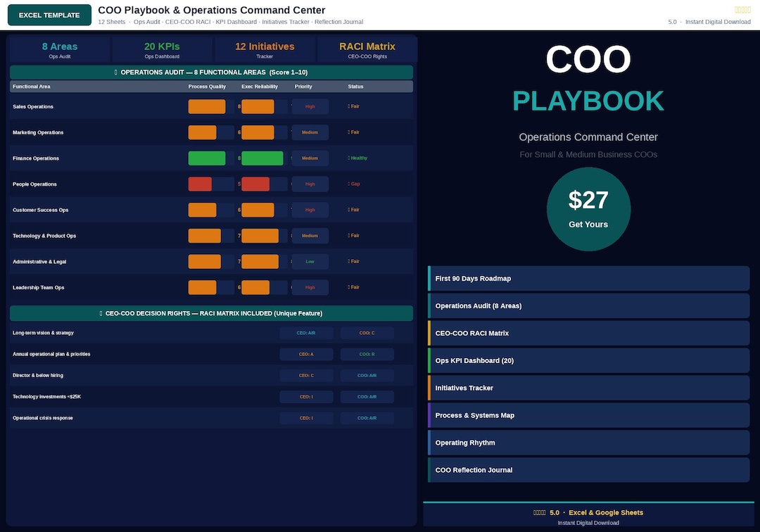Click the Medium priority badge for Marketing Operations
The image size is (760, 532).
pyautogui.click(x=310, y=132)
